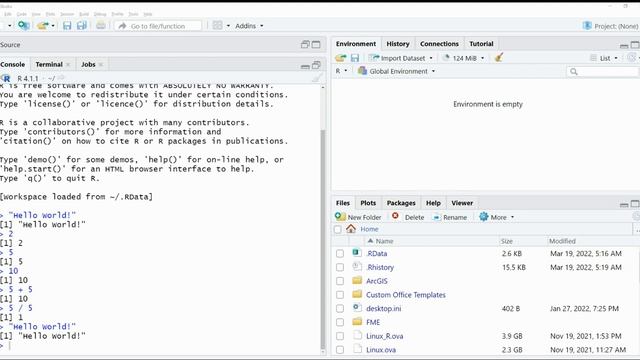This screenshot has width=640, height=360.
Task: Check the .RData file checkbox
Action: pos(340,253)
